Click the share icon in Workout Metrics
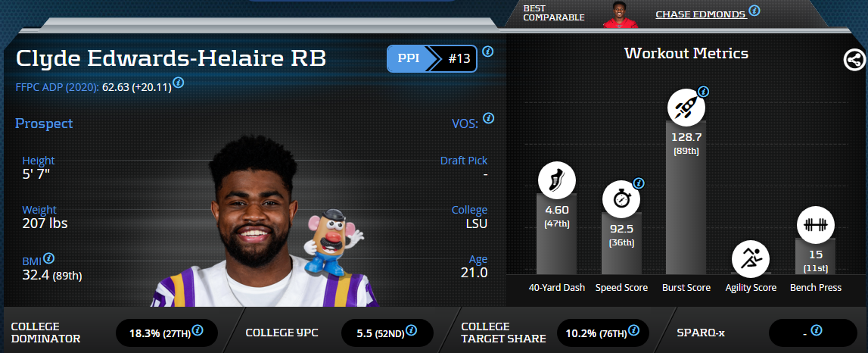This screenshot has height=353, width=868. 854,60
